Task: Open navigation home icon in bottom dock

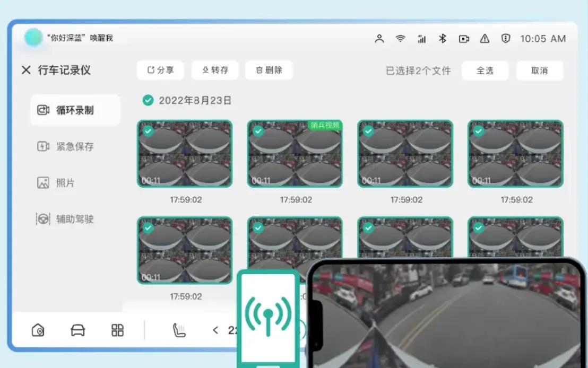Action: tap(38, 330)
